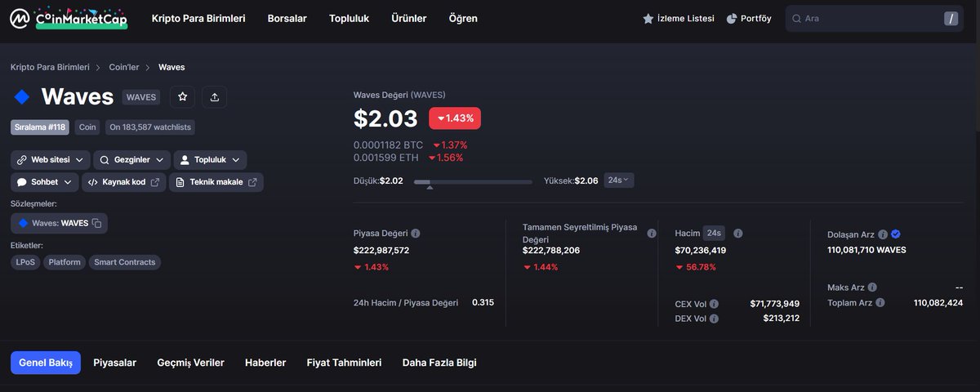Viewport: 980px width, 392px height.
Task: Click the Waves: WAVES contract chip
Action: (59, 223)
